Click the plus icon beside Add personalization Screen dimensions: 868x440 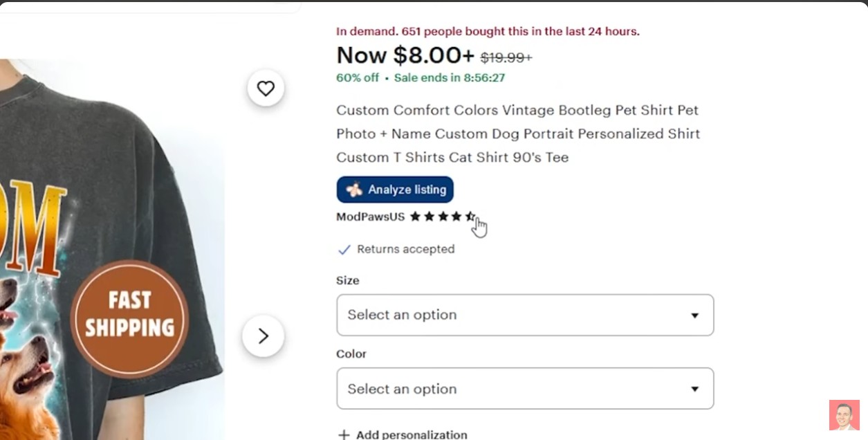[x=344, y=434]
